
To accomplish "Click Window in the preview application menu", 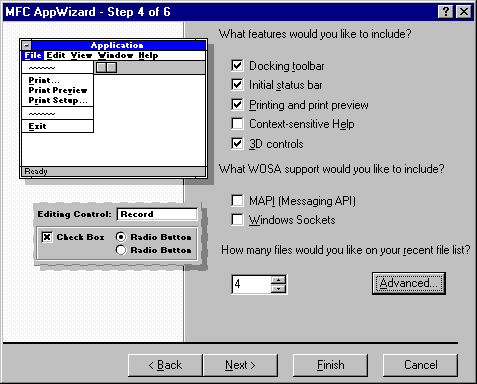I will tap(116, 55).
